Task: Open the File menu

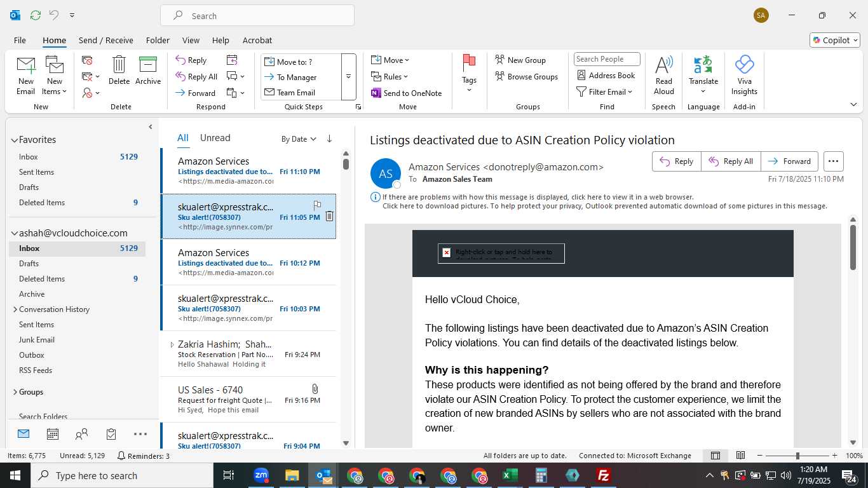Action: 20,40
